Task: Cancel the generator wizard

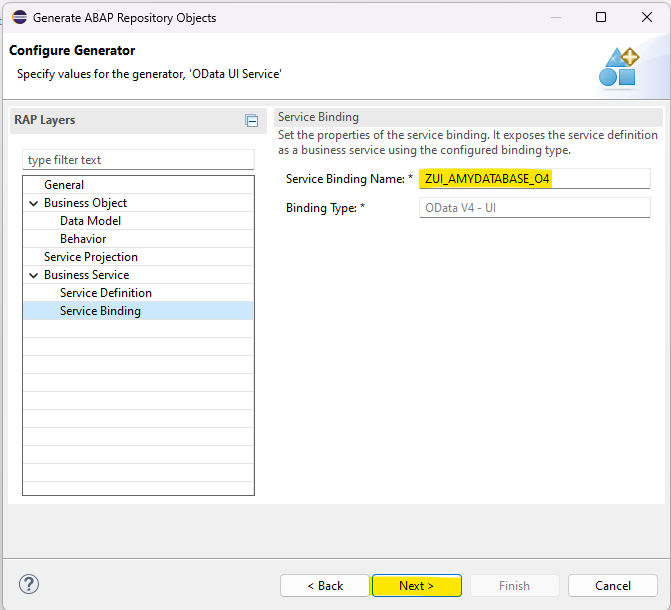Action: pyautogui.click(x=613, y=586)
